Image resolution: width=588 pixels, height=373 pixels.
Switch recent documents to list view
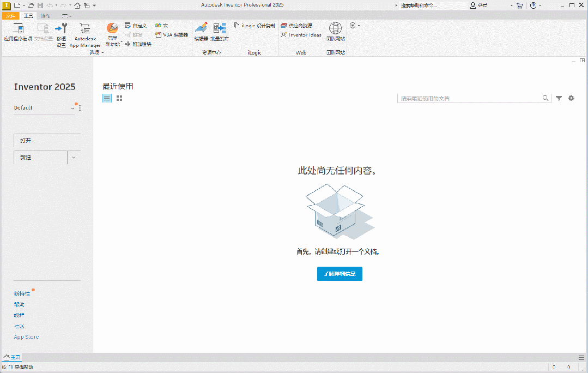pos(107,98)
